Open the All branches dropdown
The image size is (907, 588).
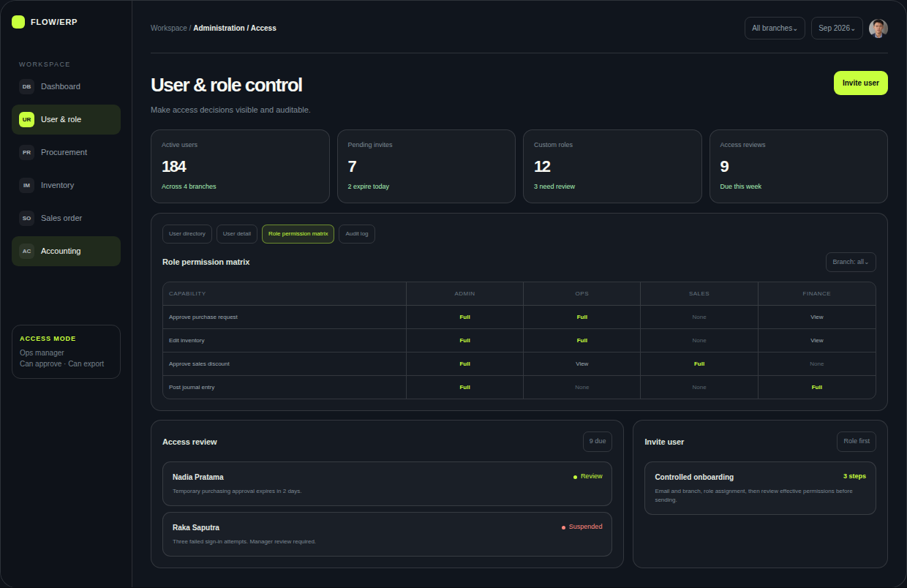pos(775,28)
